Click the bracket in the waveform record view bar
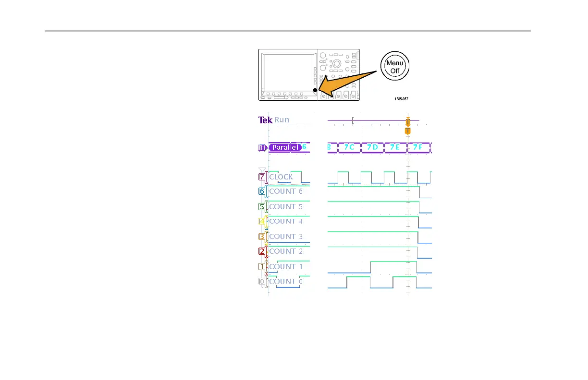The height and width of the screenshot is (380, 588). pyautogui.click(x=353, y=120)
